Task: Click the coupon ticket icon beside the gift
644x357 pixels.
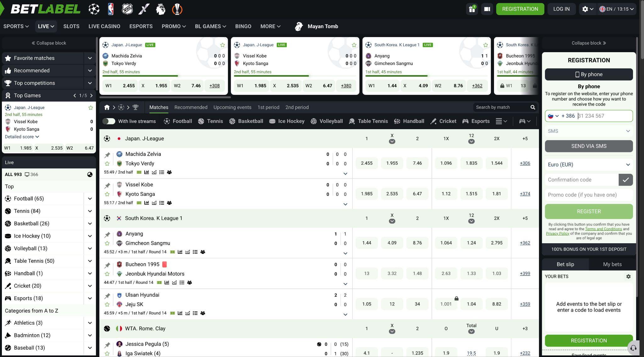Action: tap(487, 9)
